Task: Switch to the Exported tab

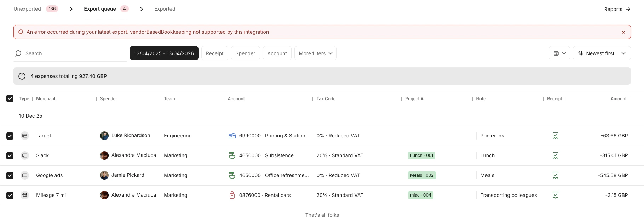Action: 165,9
